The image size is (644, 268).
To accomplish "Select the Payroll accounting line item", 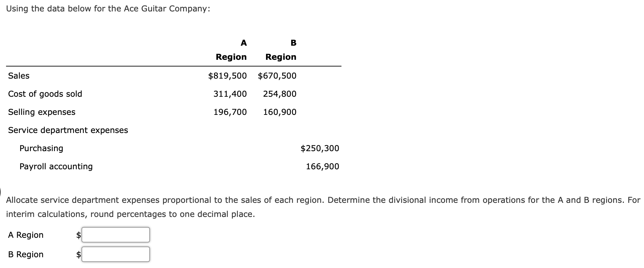I will (x=56, y=167).
